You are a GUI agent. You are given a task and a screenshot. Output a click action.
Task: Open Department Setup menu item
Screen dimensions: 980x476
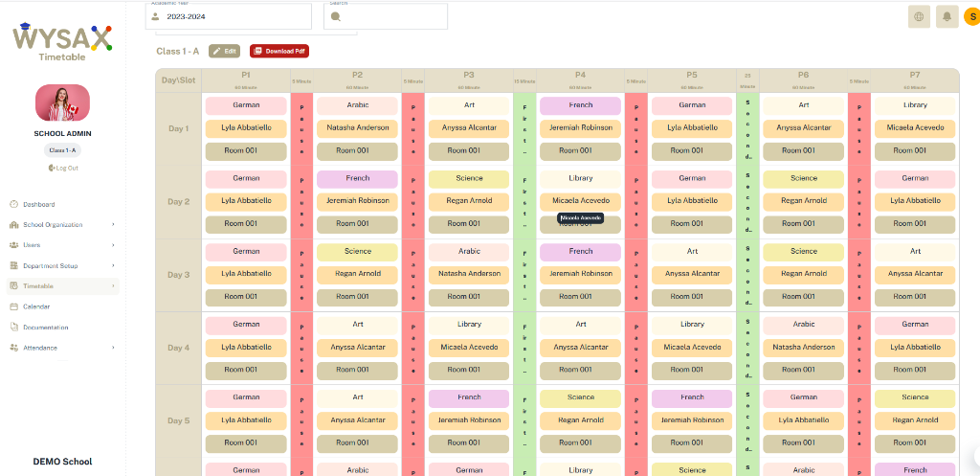(x=51, y=266)
